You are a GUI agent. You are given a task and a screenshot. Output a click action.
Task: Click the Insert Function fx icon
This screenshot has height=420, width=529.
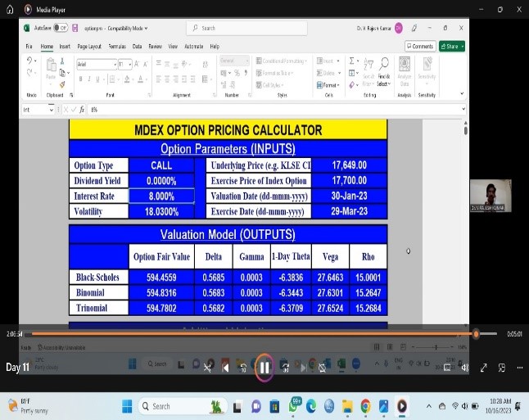[82, 110]
